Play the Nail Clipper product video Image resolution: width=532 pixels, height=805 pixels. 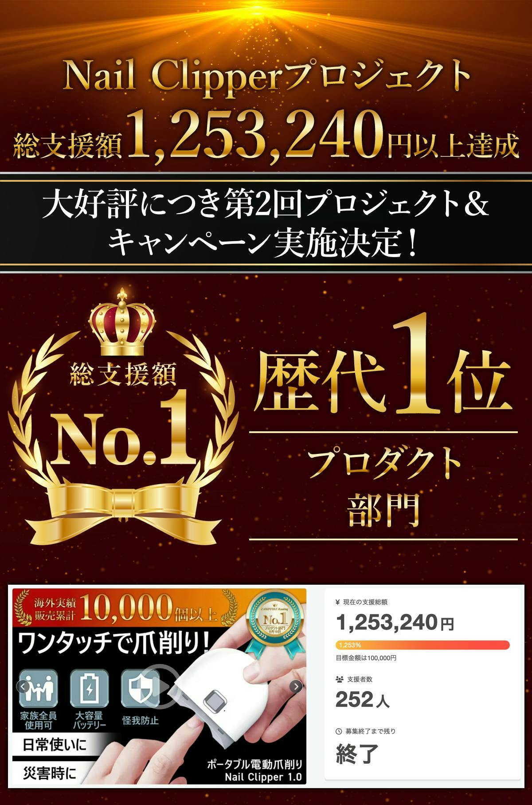pos(159,687)
